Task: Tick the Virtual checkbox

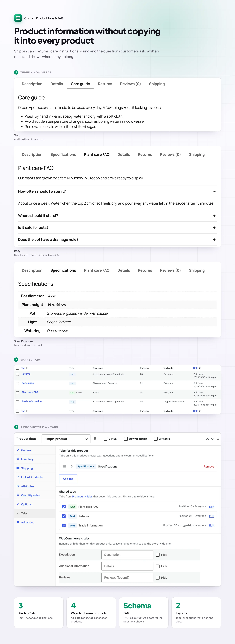Action: [x=105, y=439]
